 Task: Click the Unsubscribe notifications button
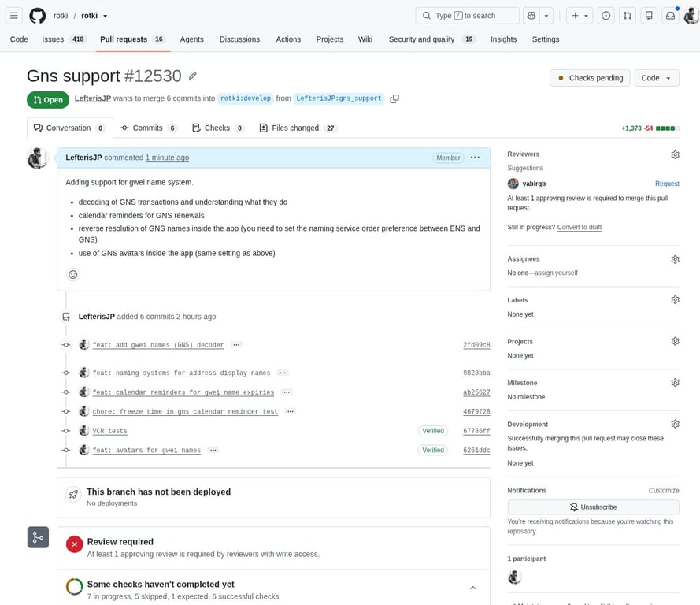tap(593, 507)
